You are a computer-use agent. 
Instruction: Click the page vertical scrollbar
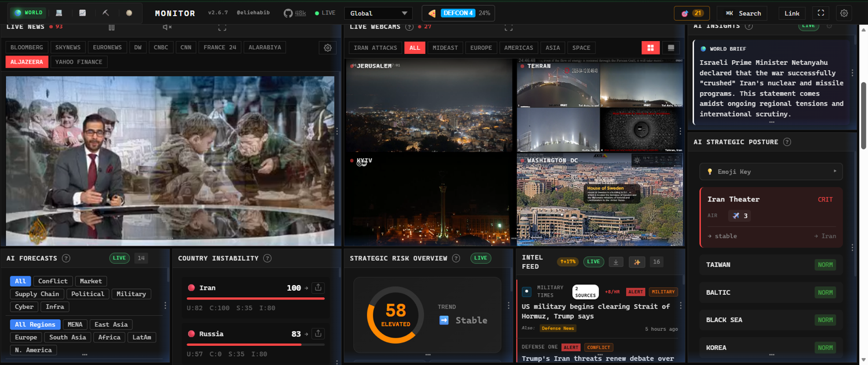tap(863, 116)
